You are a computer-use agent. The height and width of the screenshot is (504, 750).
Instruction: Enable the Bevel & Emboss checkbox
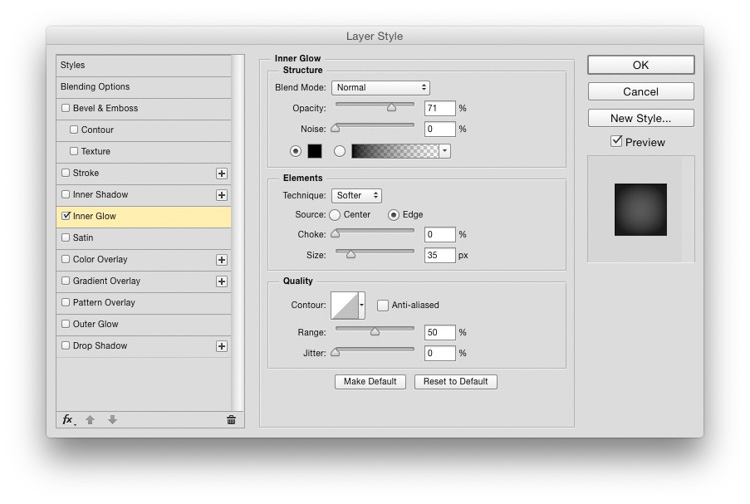pyautogui.click(x=66, y=108)
